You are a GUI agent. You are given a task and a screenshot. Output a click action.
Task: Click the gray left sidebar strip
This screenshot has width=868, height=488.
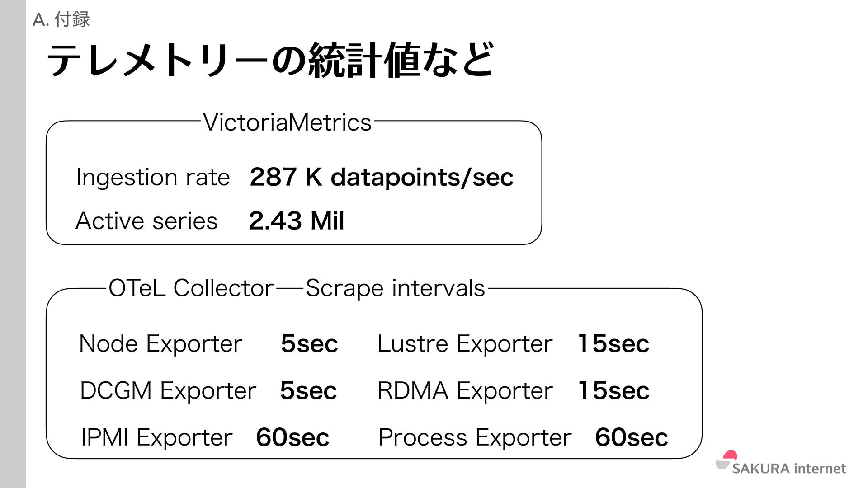coord(13,244)
